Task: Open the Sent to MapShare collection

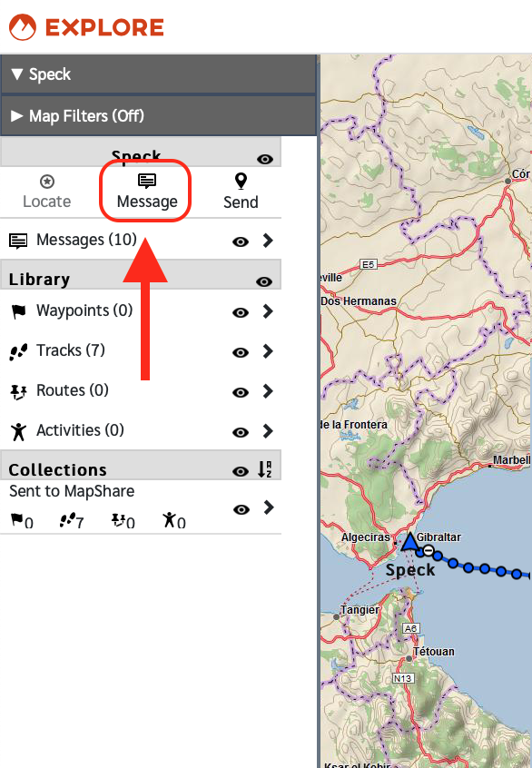Action: click(x=141, y=507)
